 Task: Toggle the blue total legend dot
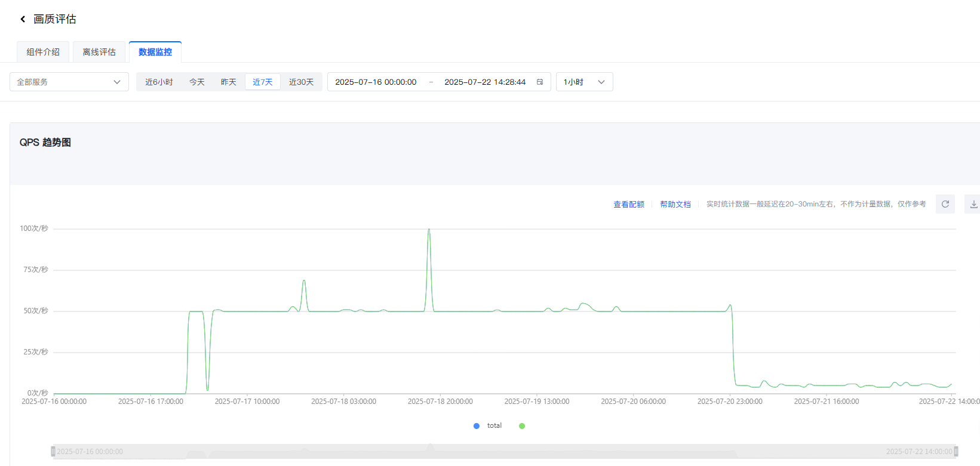[x=477, y=426]
